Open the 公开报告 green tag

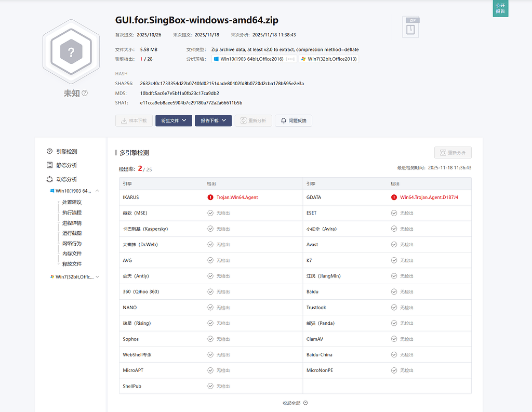pyautogui.click(x=500, y=8)
